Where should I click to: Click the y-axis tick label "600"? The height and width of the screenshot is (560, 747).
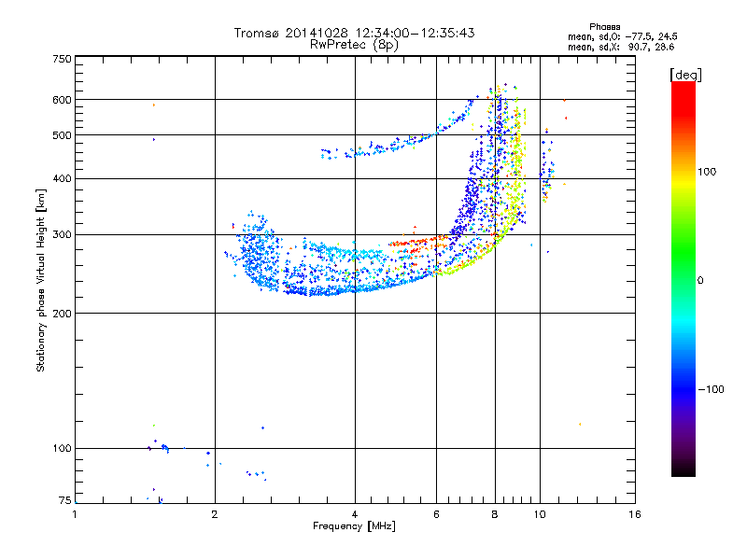pos(62,100)
